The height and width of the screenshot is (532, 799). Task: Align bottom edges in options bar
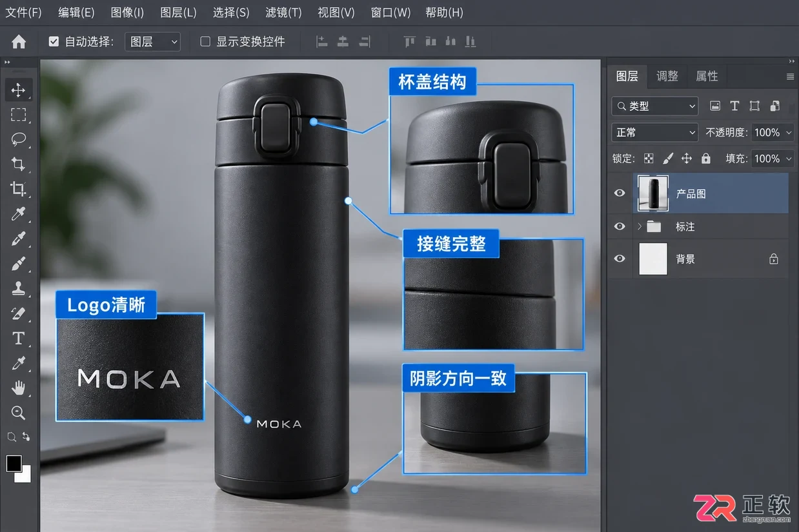coord(450,42)
